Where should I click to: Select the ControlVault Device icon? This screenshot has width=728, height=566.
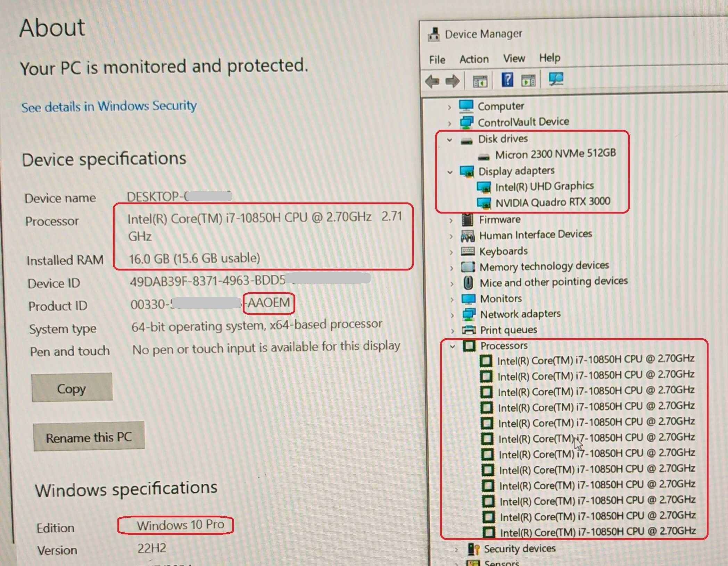tap(466, 122)
